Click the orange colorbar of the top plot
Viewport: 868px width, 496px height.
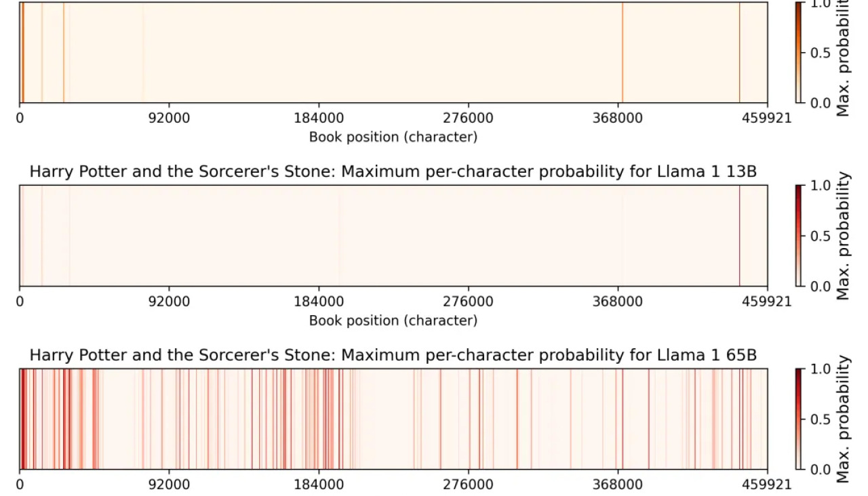click(799, 53)
